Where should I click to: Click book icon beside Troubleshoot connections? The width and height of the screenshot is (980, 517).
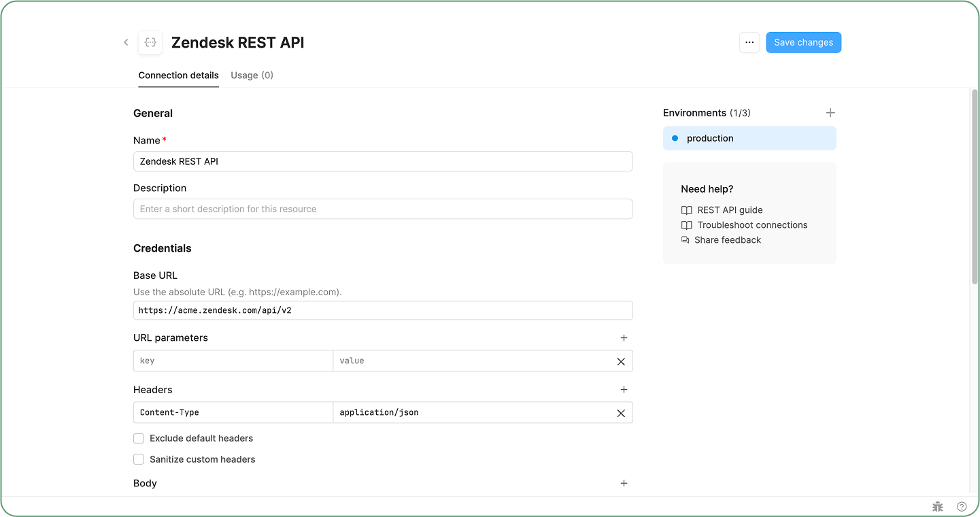pyautogui.click(x=686, y=225)
